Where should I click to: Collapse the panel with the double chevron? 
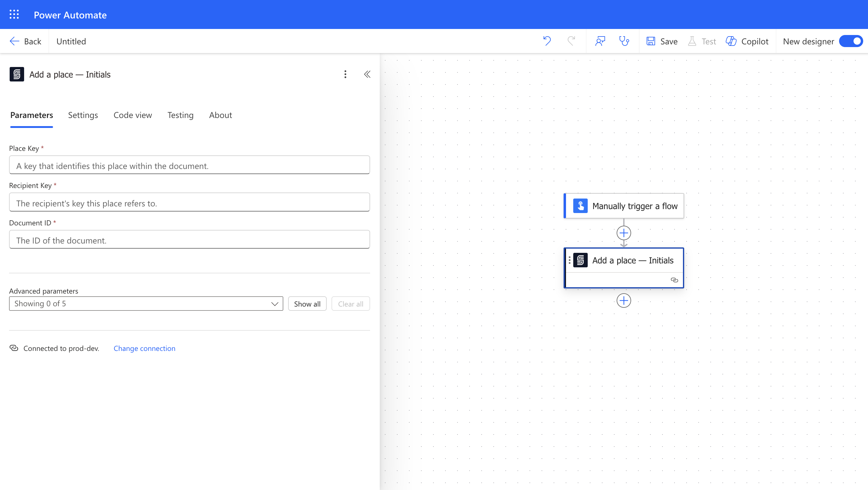367,74
